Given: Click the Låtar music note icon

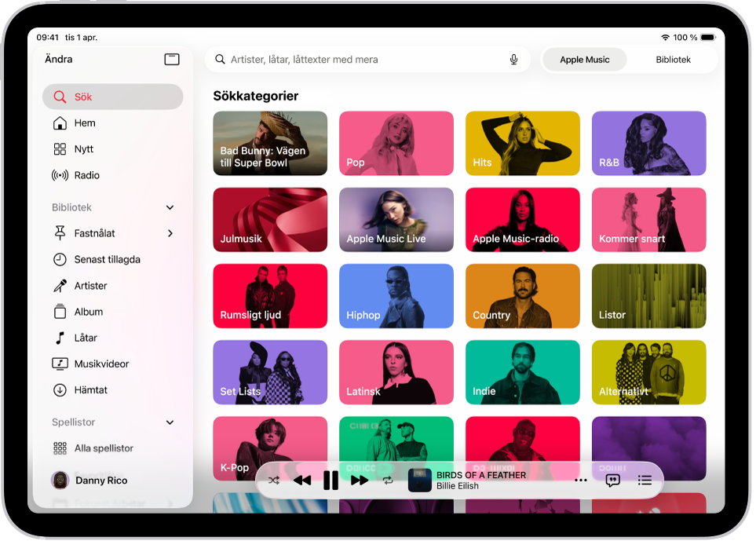Looking at the screenshot, I should click(60, 338).
